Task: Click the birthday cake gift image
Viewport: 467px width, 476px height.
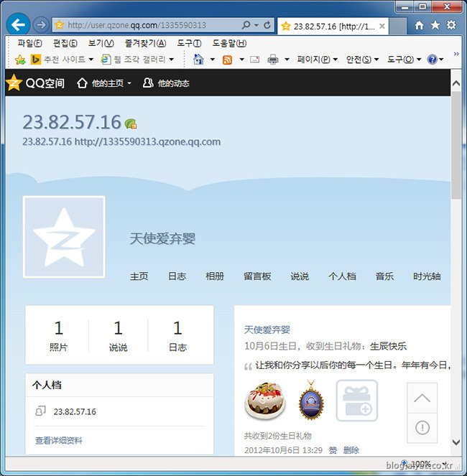Action: coord(265,401)
